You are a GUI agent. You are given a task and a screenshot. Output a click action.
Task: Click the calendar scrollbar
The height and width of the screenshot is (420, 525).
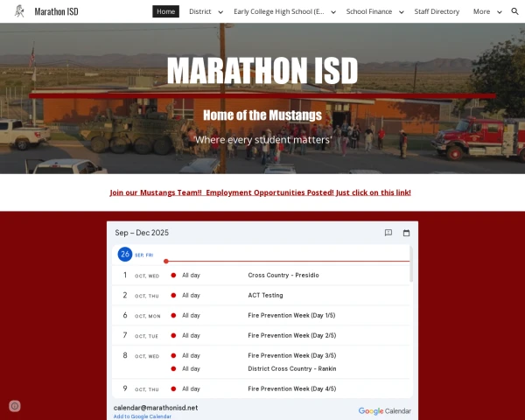tap(411, 264)
